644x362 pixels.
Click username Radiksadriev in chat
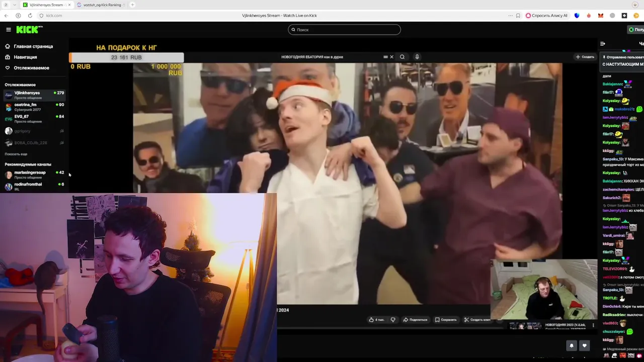pos(615,315)
